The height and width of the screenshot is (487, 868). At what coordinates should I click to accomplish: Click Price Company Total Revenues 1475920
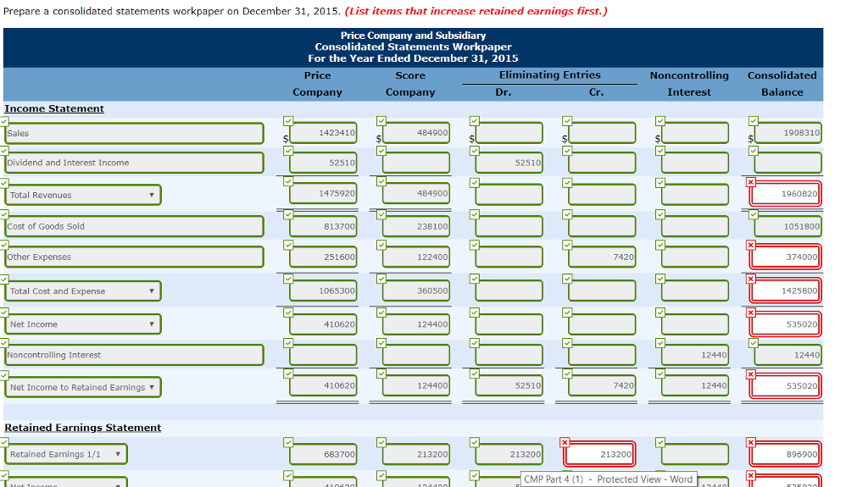tap(323, 194)
